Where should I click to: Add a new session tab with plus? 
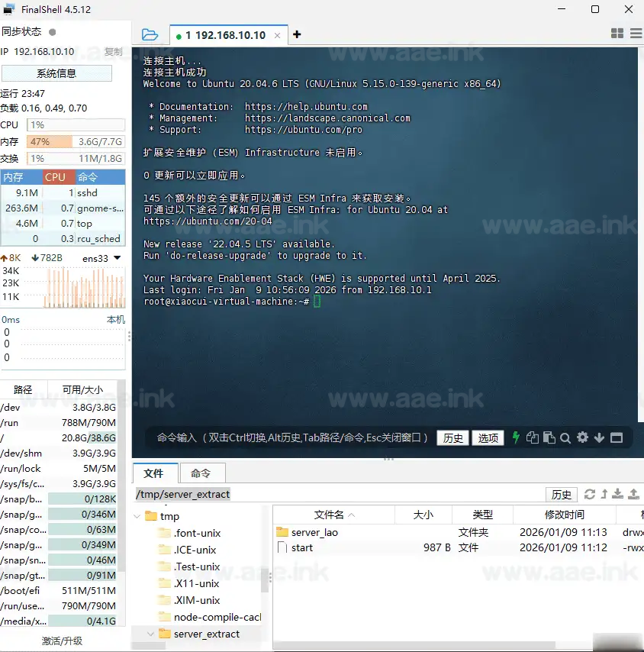(297, 34)
